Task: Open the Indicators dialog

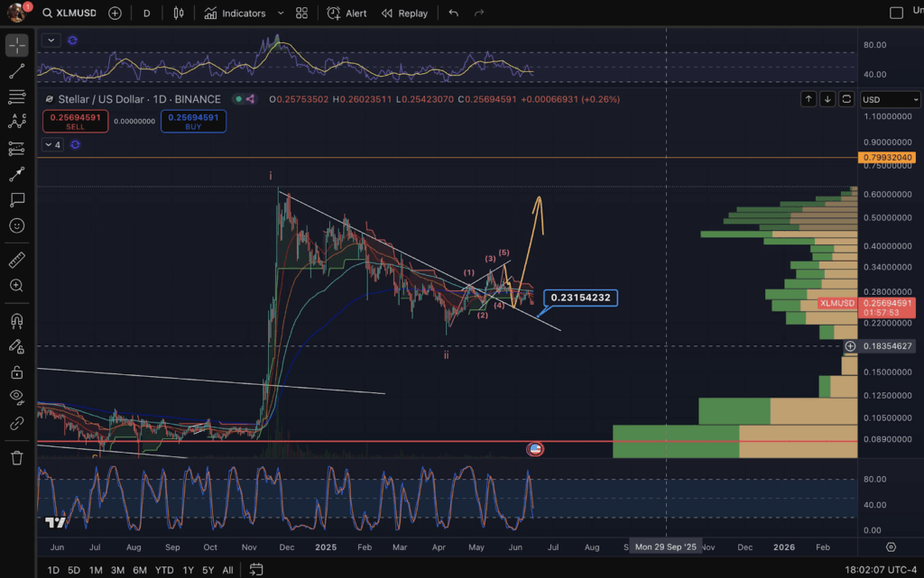Action: pyautogui.click(x=235, y=13)
